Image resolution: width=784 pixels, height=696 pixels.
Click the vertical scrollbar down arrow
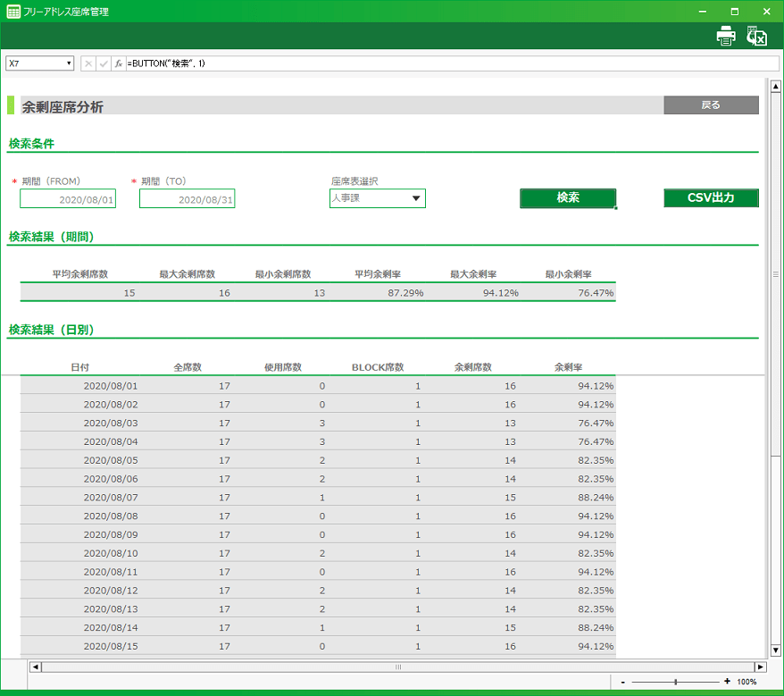pyautogui.click(x=775, y=650)
